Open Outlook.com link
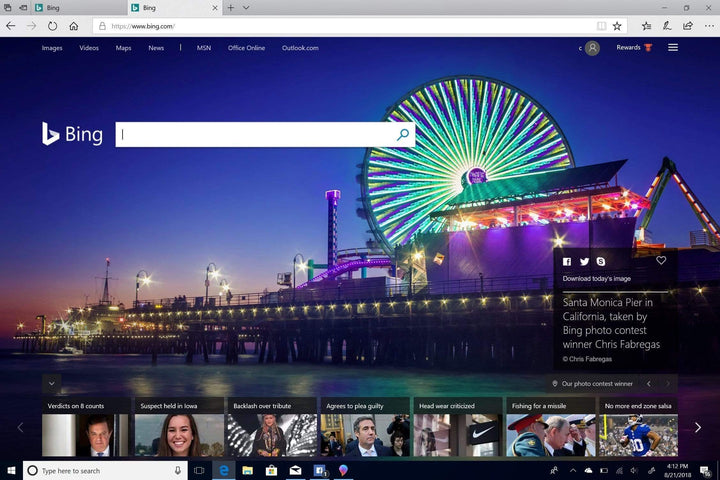The width and height of the screenshot is (720, 480). [x=300, y=48]
